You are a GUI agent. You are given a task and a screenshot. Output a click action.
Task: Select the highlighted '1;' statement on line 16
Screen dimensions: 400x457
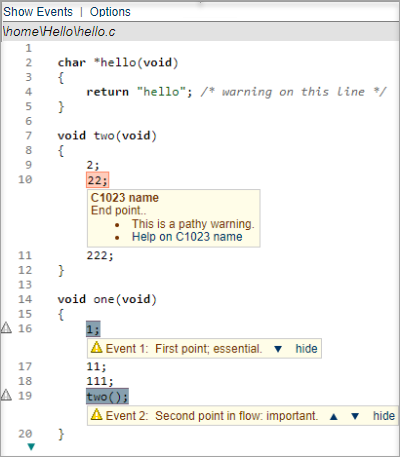pos(93,329)
